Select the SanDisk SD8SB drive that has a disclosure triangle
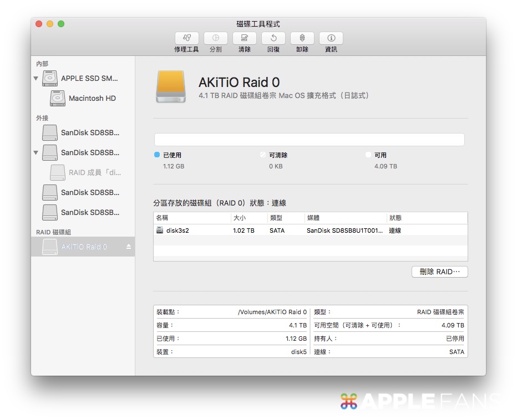This screenshot has height=420, width=517. point(83,152)
